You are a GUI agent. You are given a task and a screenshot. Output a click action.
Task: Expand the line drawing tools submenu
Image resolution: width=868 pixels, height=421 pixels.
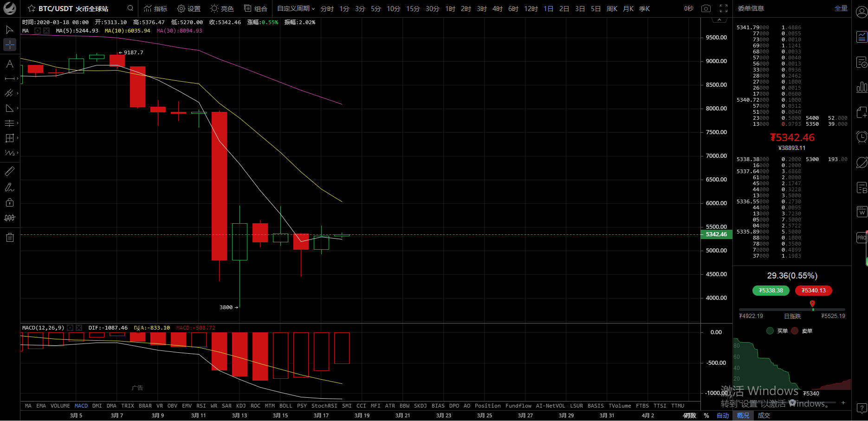tap(10, 79)
